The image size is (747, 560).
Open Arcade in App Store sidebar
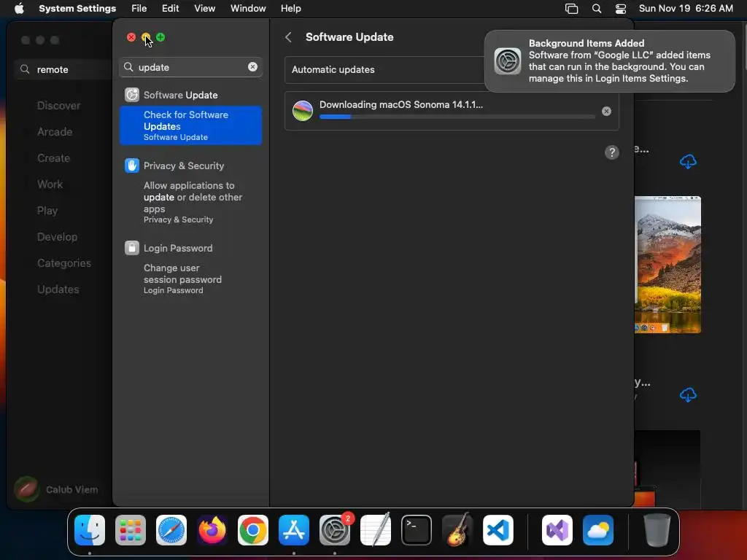[x=55, y=132]
